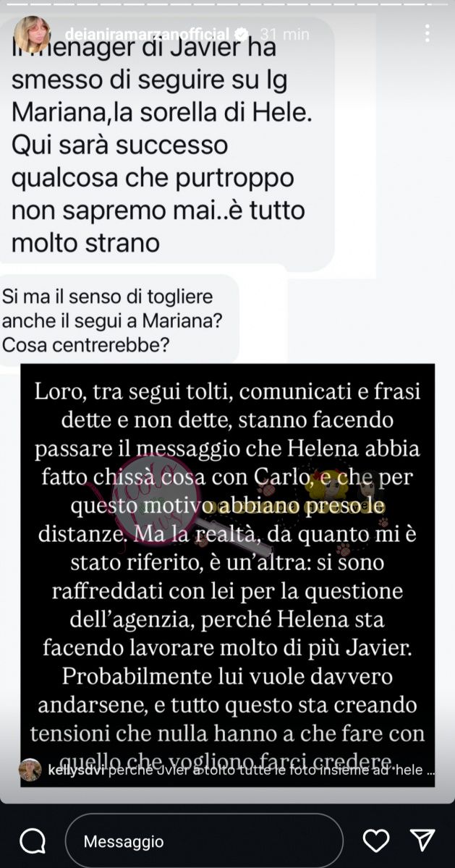
Task: Tap kellysdvi's small comment avatar
Action: tap(30, 770)
